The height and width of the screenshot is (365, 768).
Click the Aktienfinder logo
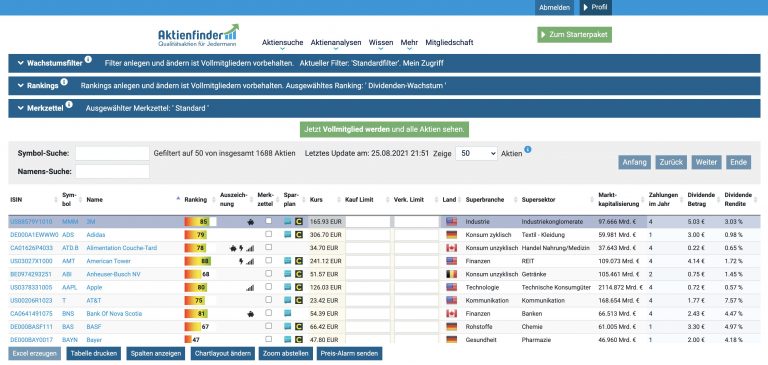pyautogui.click(x=198, y=35)
